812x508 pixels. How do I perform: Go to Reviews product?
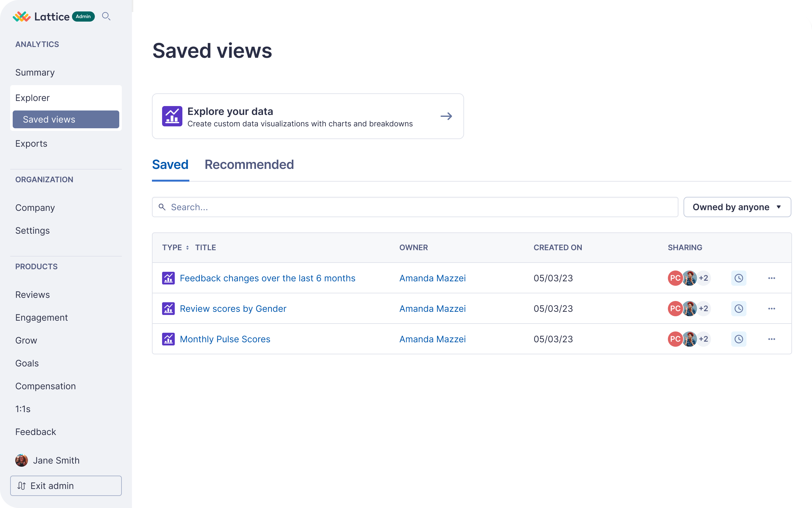point(33,295)
